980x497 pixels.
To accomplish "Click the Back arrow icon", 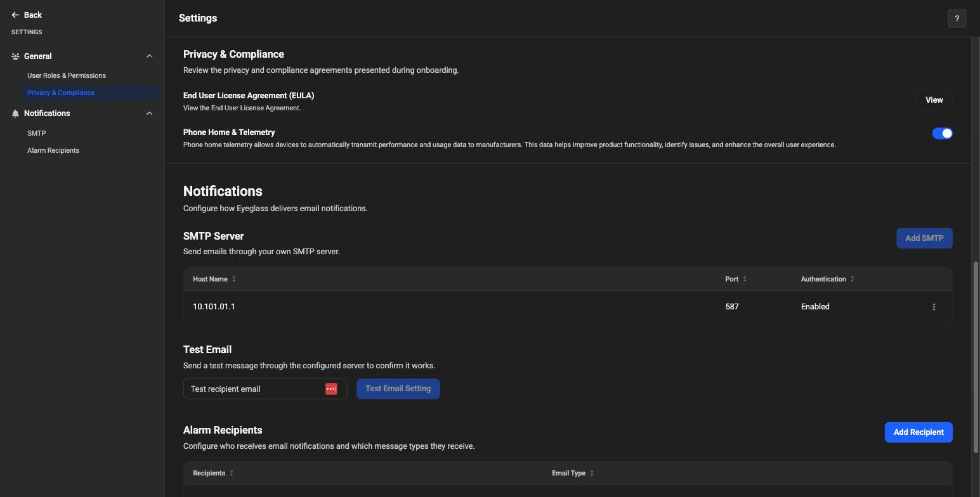I will pos(15,15).
